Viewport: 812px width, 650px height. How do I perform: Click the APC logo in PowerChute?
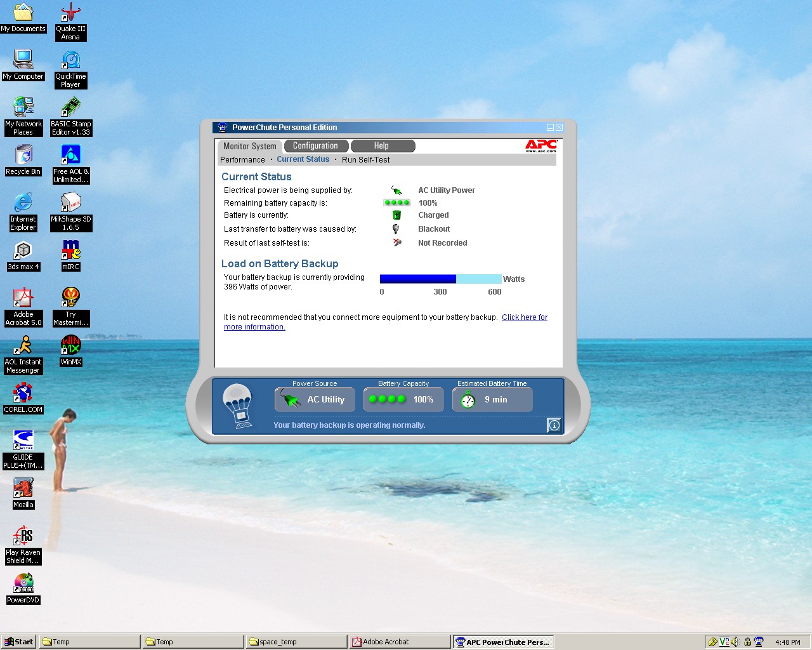(540, 146)
